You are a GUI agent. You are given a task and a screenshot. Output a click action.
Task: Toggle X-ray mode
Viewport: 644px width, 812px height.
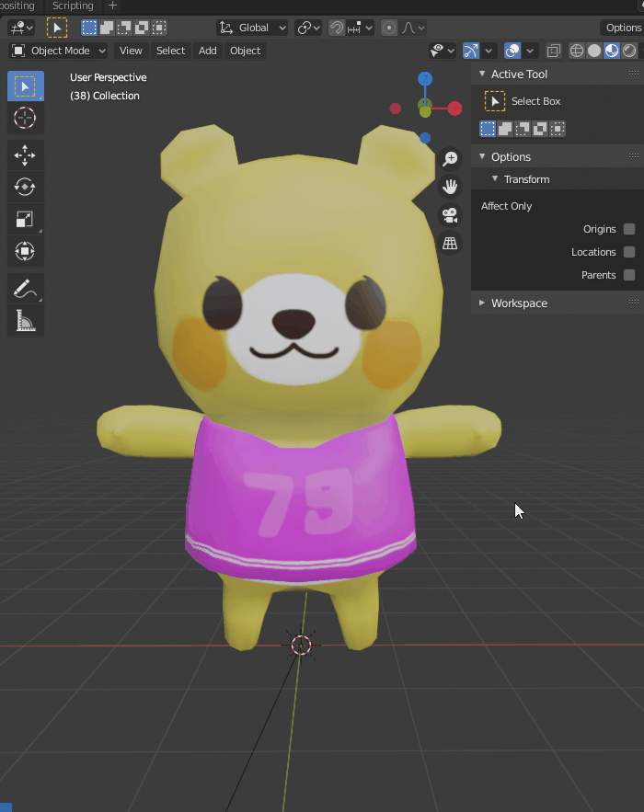554,51
